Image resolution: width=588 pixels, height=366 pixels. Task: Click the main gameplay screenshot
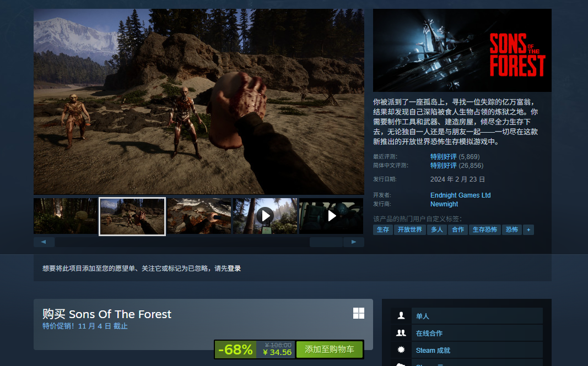click(x=199, y=101)
